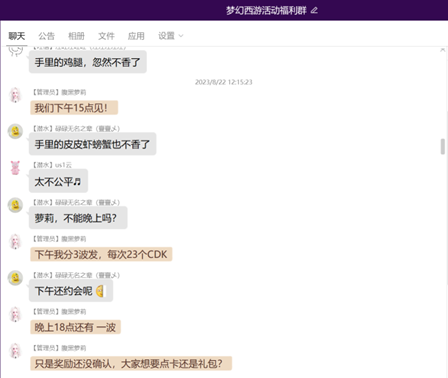
Task: Click the avatar beside 萝莉，不能晚上吗?
Action: [15, 205]
